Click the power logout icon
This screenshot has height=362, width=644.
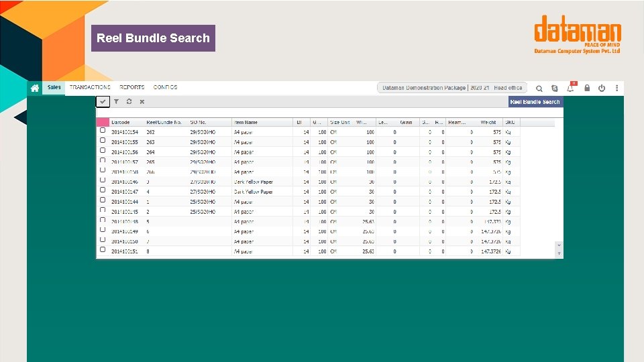[x=602, y=88]
